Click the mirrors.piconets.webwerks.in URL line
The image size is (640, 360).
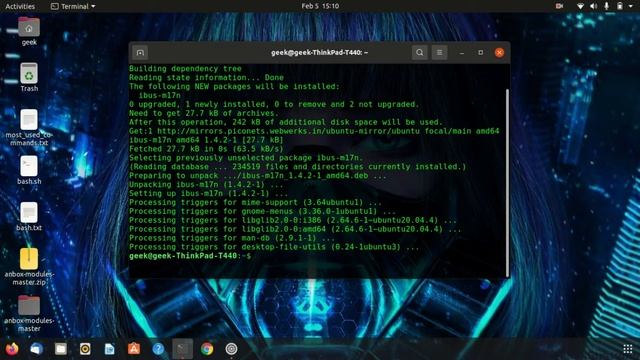tap(314, 131)
